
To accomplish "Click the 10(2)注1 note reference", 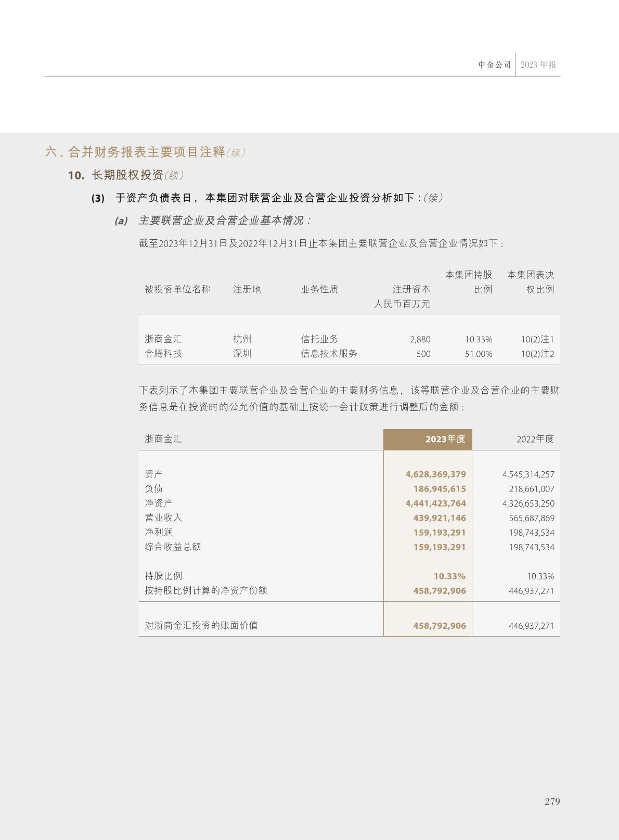I will click(537, 339).
